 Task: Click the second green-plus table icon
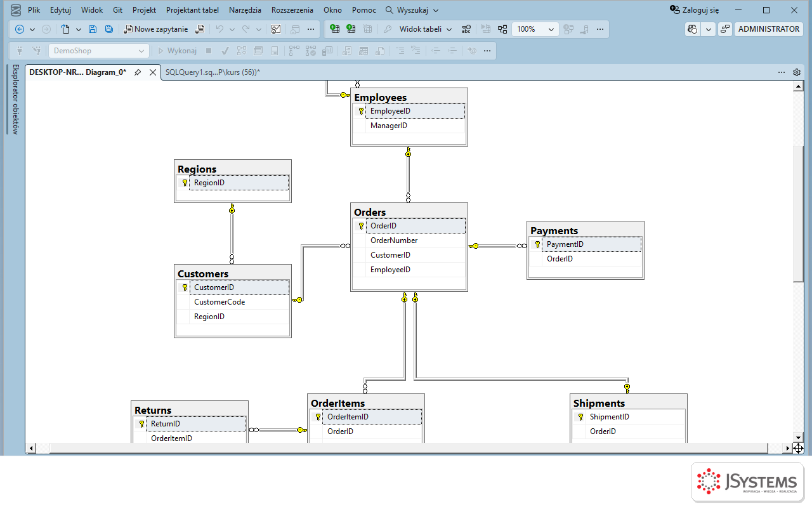pos(351,29)
